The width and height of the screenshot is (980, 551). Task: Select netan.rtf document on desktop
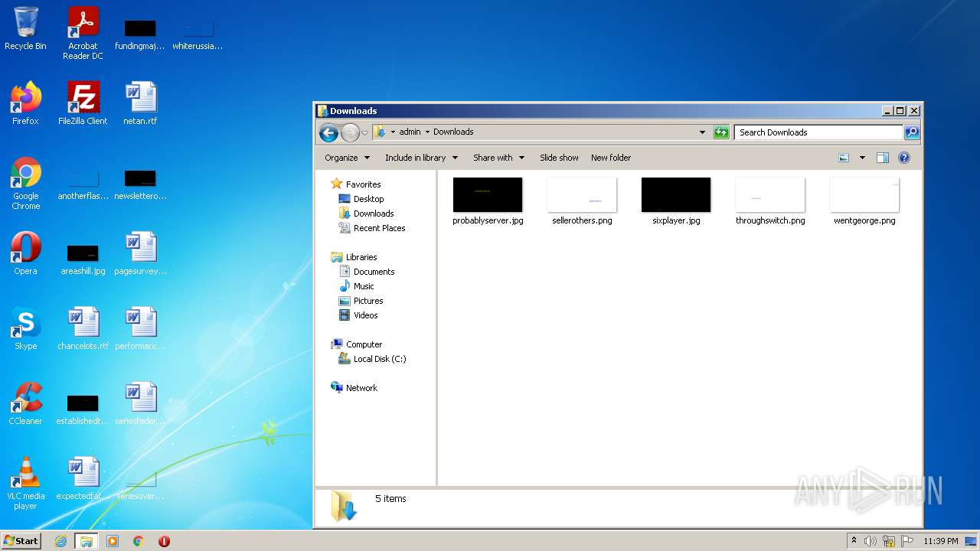tap(140, 104)
